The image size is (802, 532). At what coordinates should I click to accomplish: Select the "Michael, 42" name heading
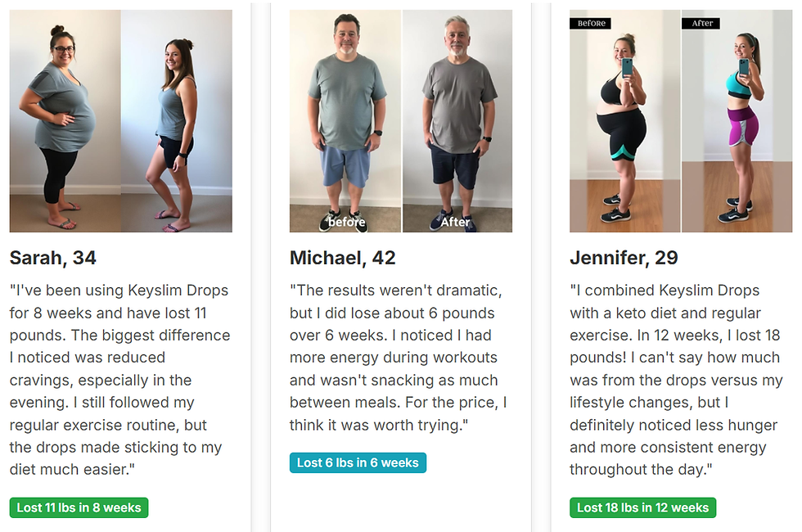pos(343,259)
